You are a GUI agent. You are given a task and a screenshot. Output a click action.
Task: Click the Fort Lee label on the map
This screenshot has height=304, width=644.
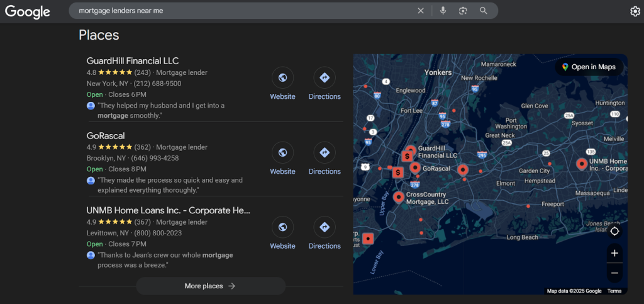(411, 111)
